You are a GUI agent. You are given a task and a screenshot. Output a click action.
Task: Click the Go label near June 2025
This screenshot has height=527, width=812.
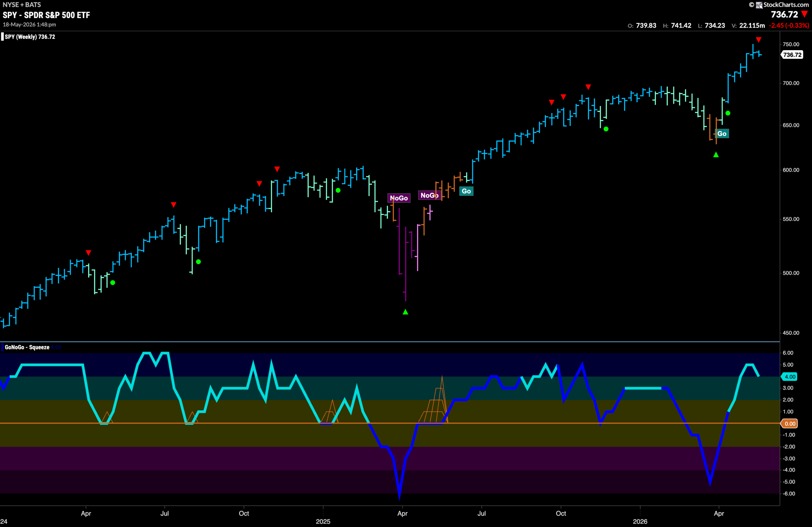(x=466, y=191)
